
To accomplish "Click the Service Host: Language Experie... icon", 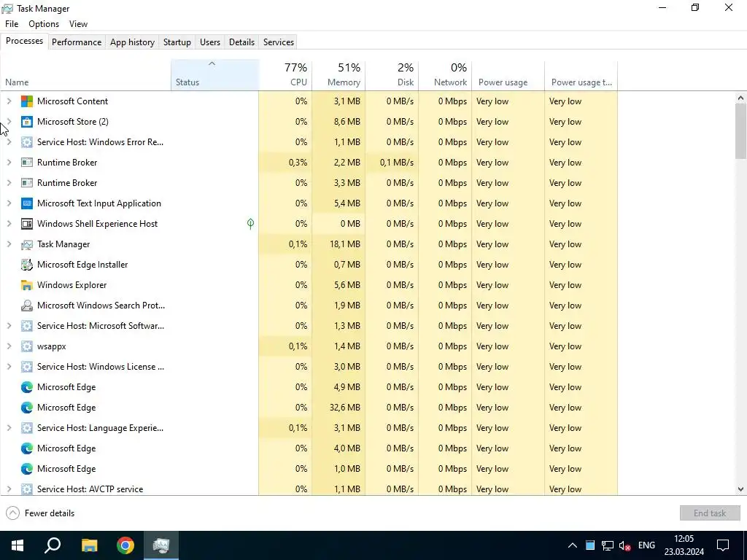I will point(27,428).
